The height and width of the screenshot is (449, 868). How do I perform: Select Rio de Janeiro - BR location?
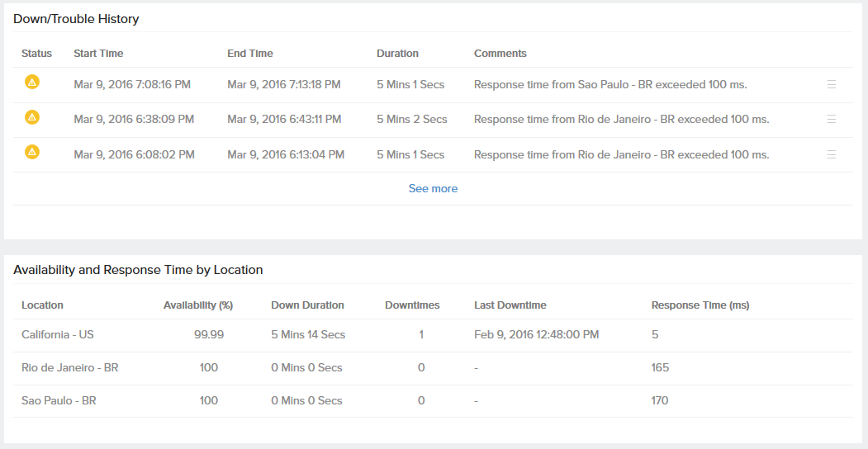[x=70, y=368]
